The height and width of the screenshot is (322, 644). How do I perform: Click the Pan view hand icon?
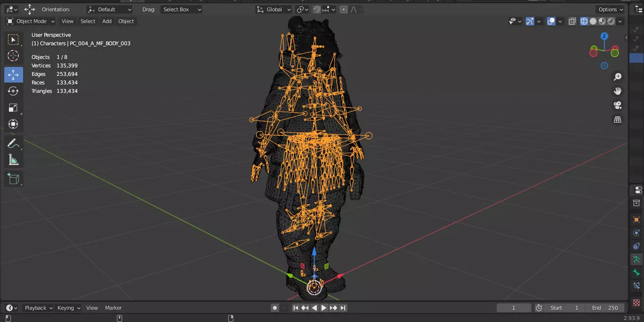click(618, 91)
